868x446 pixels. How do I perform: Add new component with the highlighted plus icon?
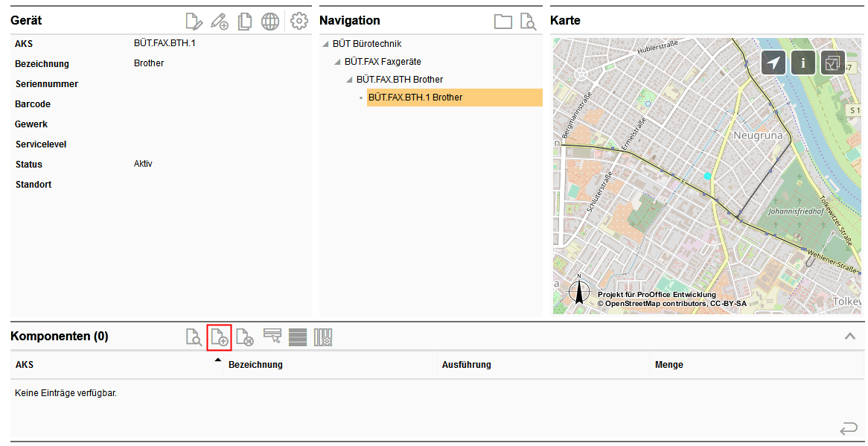[220, 337]
